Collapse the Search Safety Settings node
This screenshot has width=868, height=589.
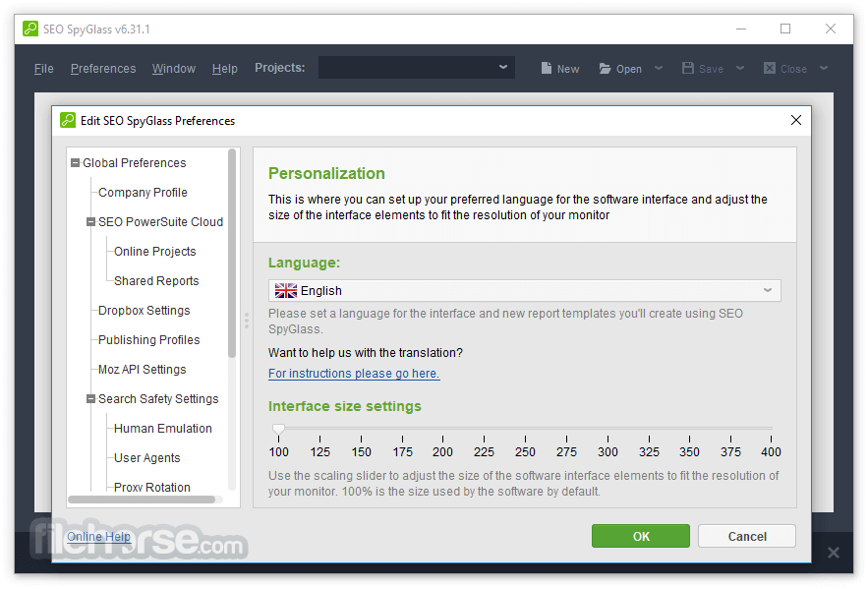[x=90, y=398]
